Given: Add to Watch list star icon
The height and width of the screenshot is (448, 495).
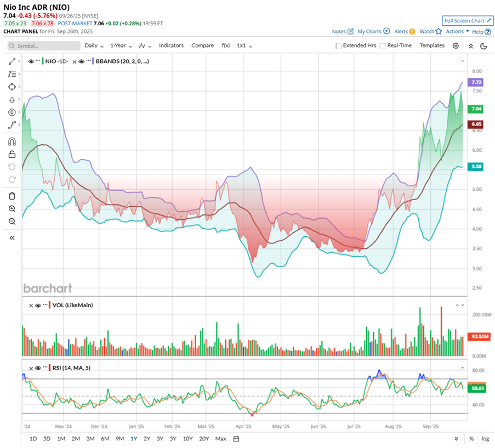Looking at the screenshot, I should pyautogui.click(x=439, y=31).
